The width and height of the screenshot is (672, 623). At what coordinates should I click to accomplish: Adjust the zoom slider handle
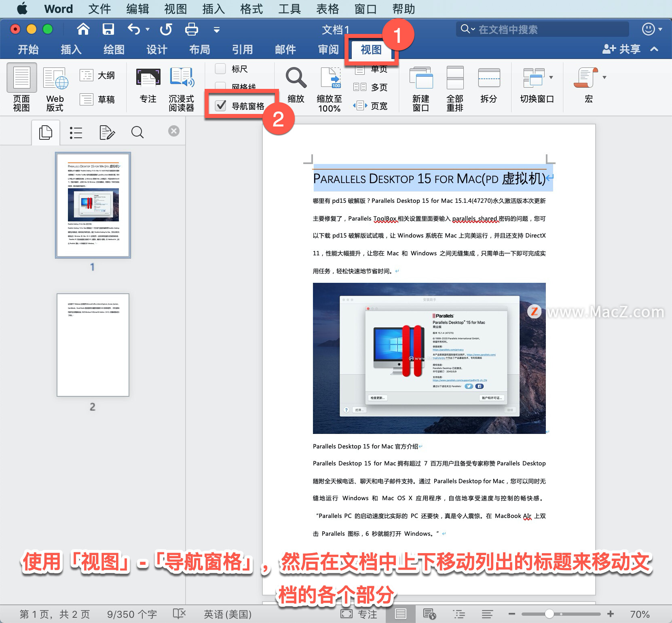point(549,614)
